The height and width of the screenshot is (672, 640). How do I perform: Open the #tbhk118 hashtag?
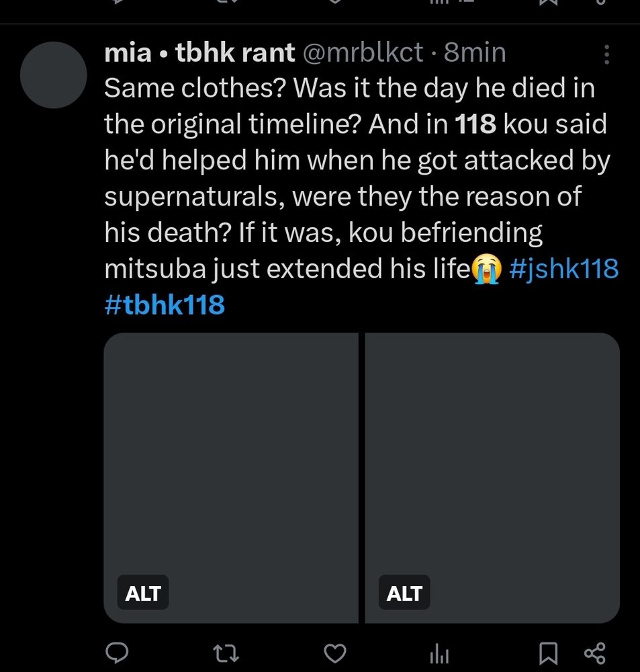tap(165, 304)
